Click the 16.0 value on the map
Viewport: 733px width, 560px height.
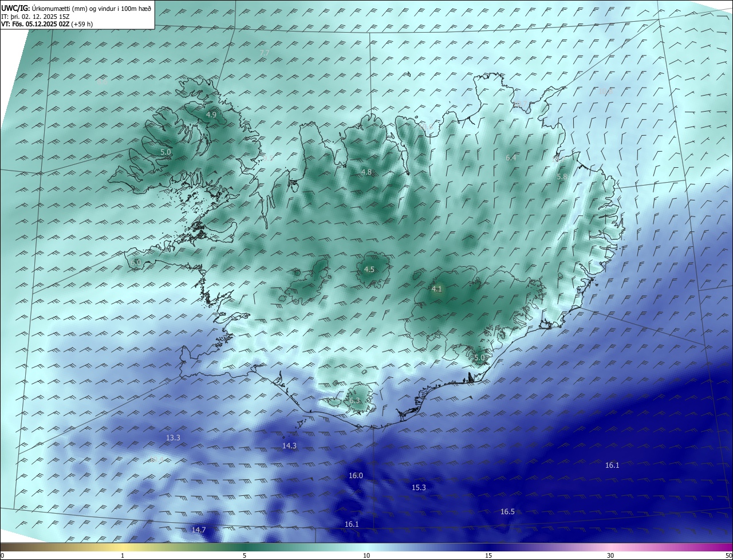coord(356,475)
